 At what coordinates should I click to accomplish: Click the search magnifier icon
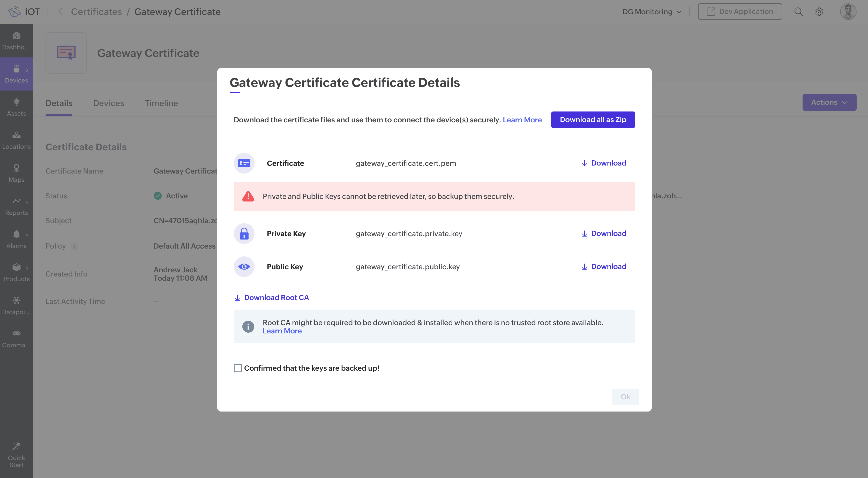click(798, 12)
